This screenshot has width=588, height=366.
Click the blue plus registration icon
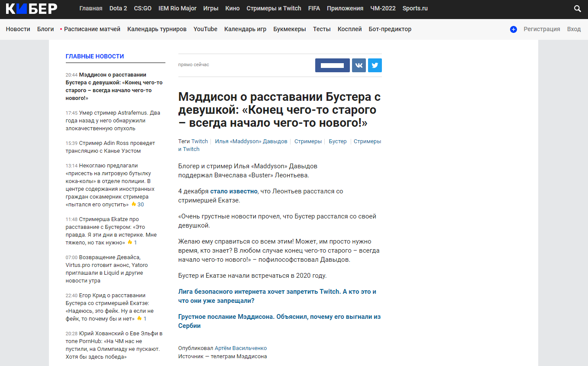[514, 29]
